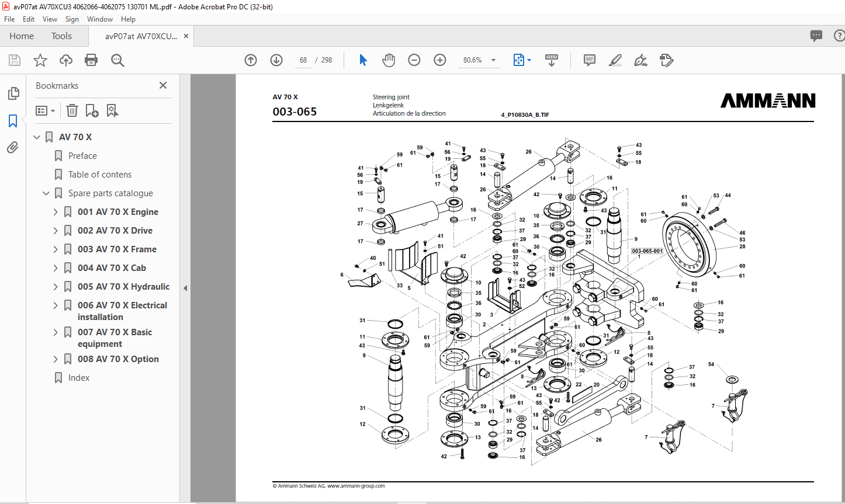The height and width of the screenshot is (504, 845).
Task: Click the Save file icon
Action: pos(15,60)
